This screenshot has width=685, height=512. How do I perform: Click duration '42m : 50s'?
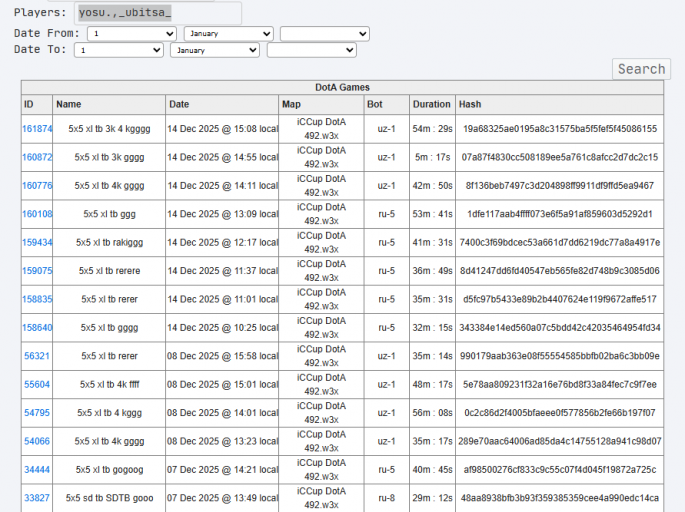pos(432,186)
